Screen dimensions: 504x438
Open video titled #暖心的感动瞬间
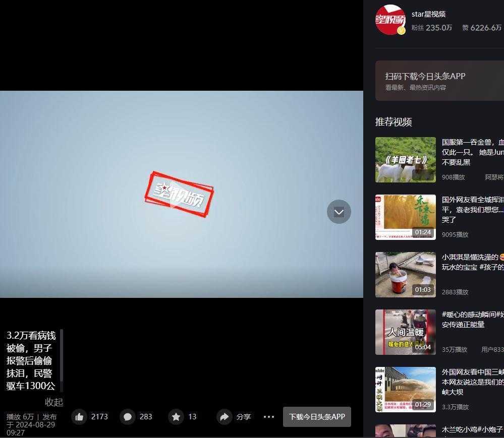[x=473, y=320]
